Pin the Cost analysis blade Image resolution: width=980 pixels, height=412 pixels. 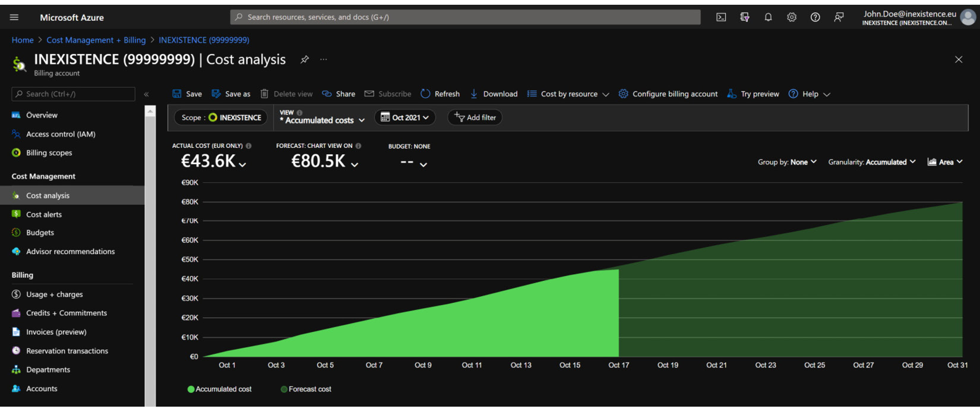[305, 59]
